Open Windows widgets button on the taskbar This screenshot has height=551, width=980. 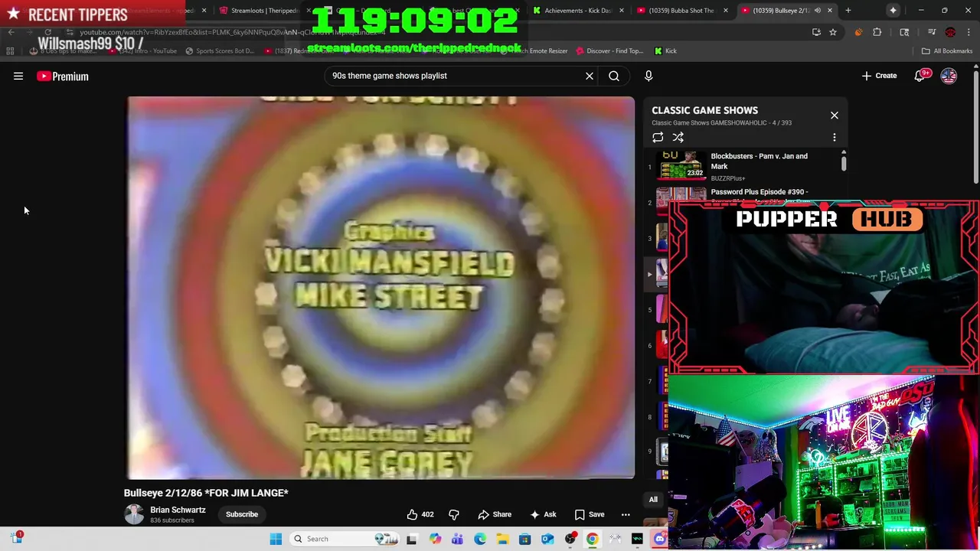17,538
